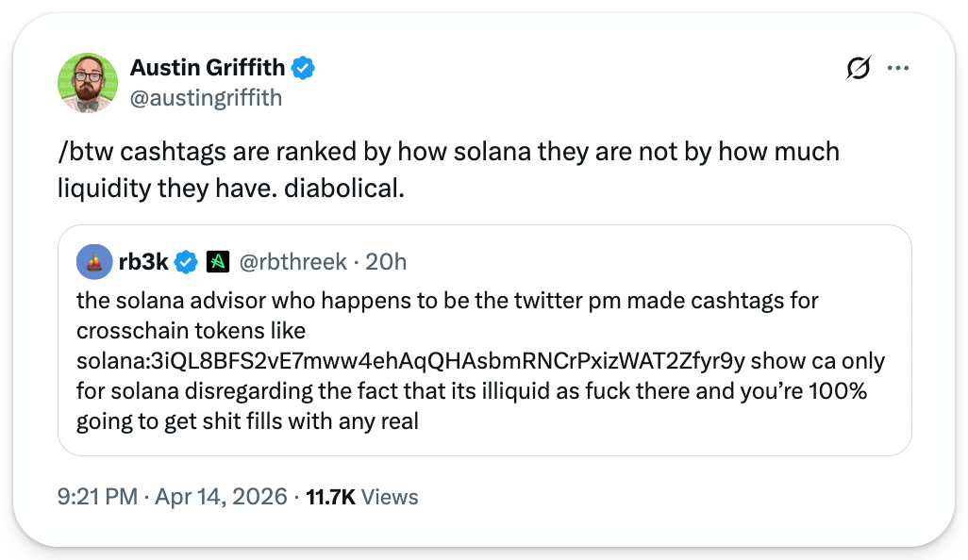Click the Grok slashed-circle icon
Viewport: 968px width, 560px height.
tap(859, 68)
